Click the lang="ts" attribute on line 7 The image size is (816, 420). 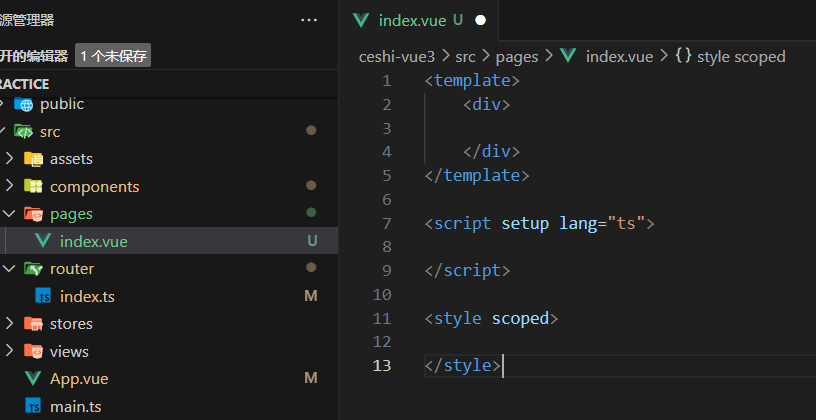(x=602, y=223)
